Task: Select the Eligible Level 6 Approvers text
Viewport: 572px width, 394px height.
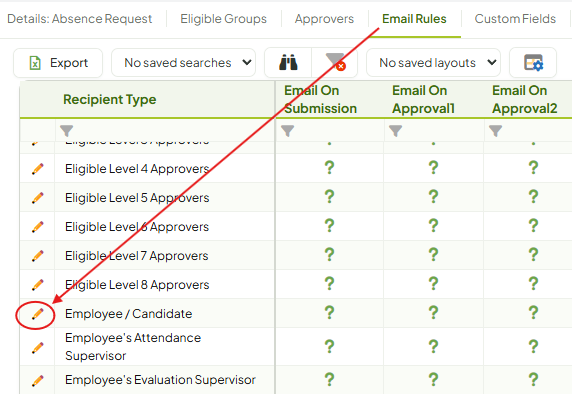Action: pos(137,227)
